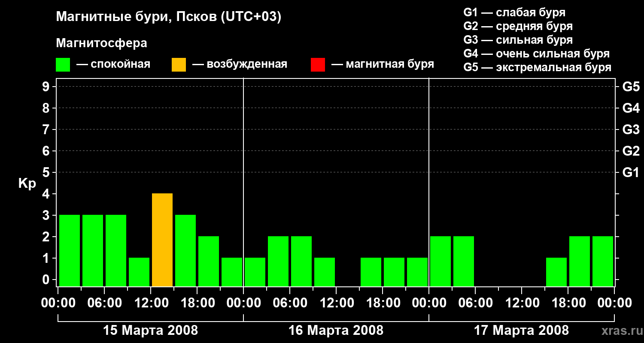Click the 17 Марта bar starting at 18:00
The width and height of the screenshot is (644, 343).
click(580, 262)
